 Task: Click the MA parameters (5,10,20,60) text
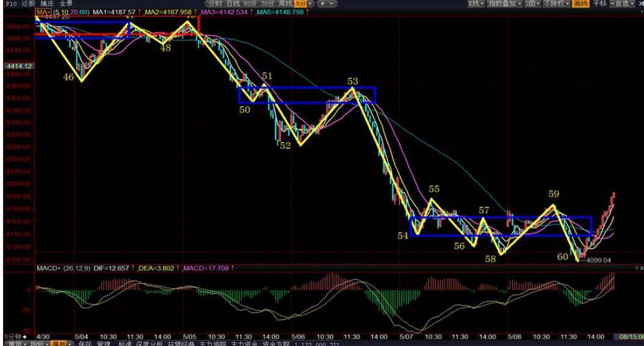pos(71,12)
